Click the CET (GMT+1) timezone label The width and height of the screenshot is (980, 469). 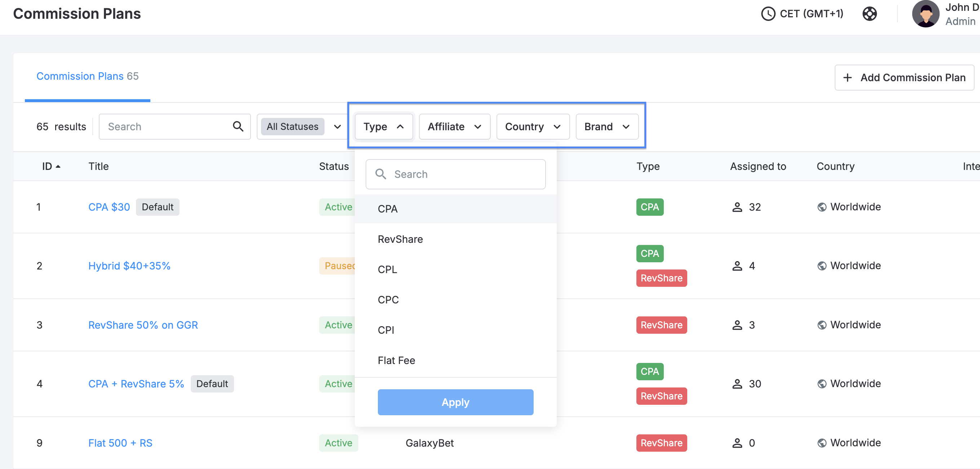click(812, 14)
